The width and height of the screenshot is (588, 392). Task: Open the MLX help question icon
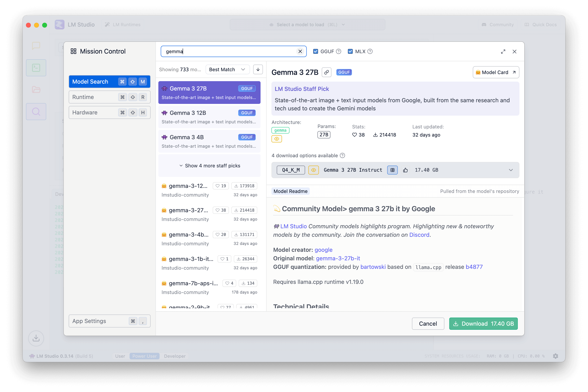[x=370, y=52]
